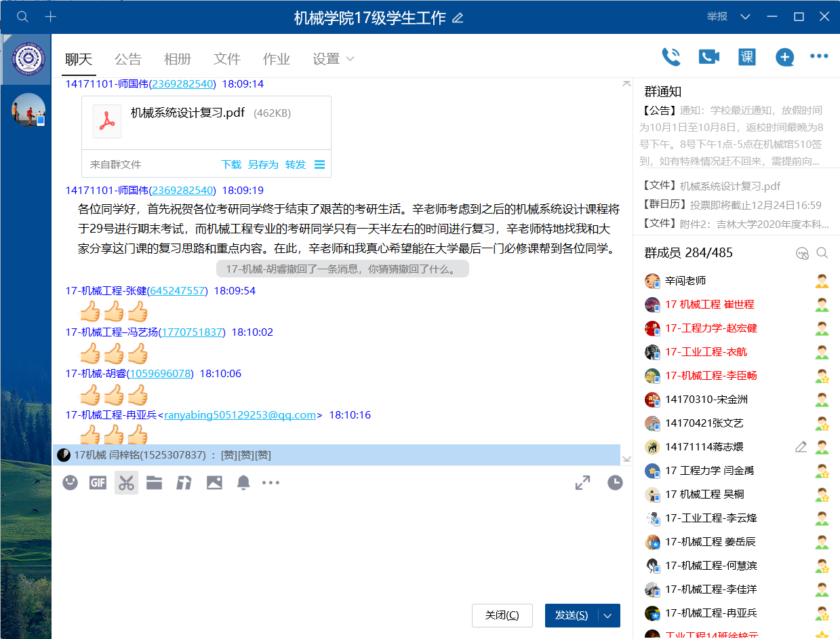This screenshot has width=840, height=639.
Task: Click the GIF sticker button
Action: pos(98,483)
